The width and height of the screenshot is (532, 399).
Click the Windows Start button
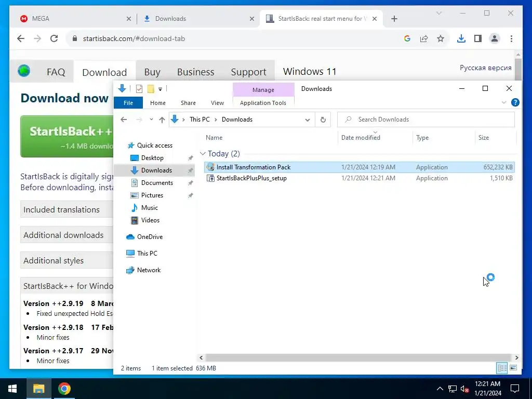coord(12,389)
